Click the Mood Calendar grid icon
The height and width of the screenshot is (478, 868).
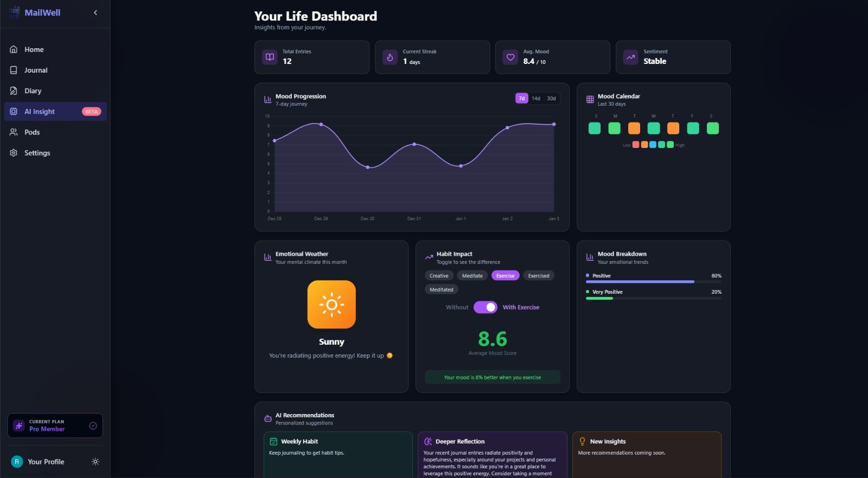(590, 100)
